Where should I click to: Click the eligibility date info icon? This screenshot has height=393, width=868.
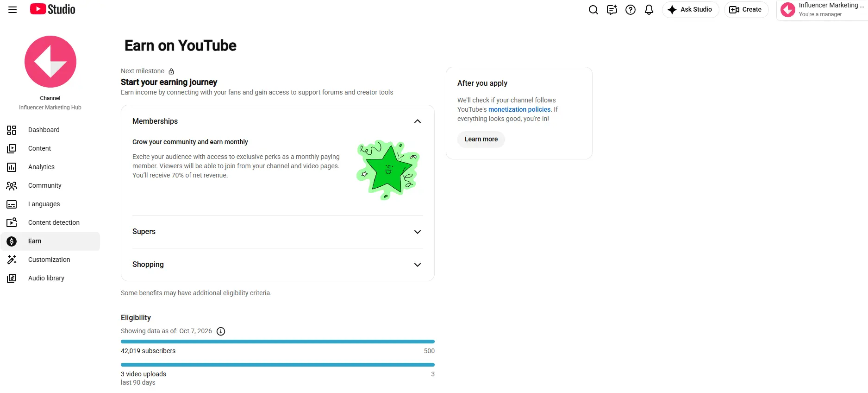click(x=221, y=331)
